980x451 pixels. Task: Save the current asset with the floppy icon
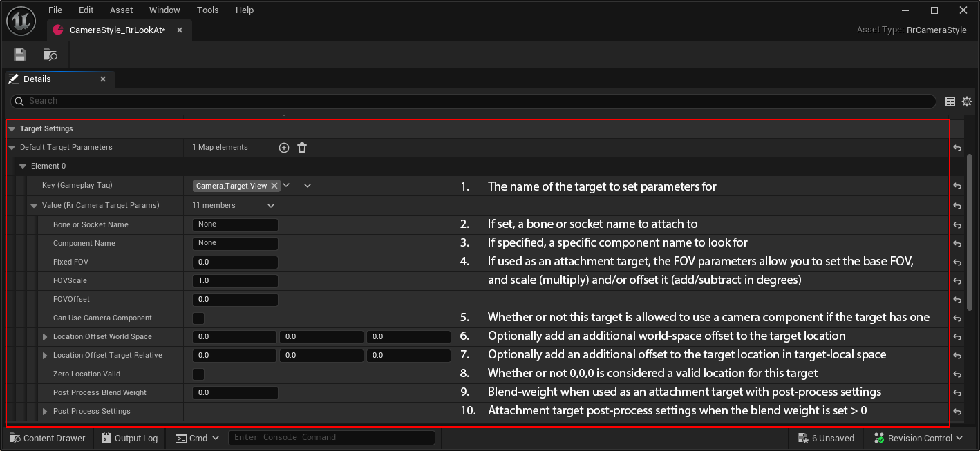point(20,55)
